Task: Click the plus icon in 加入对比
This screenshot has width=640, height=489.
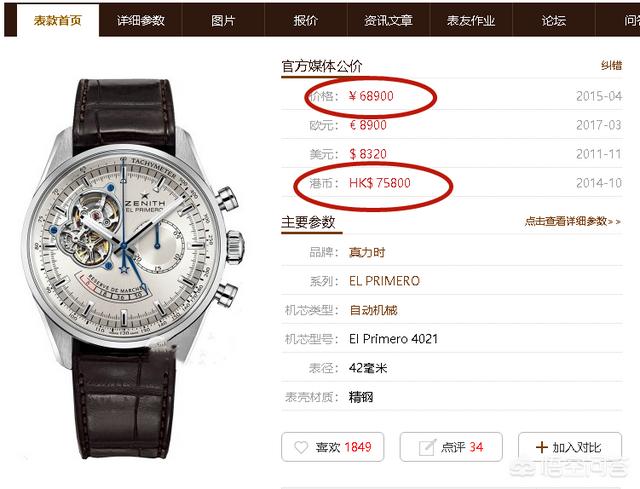Action: coord(541,447)
